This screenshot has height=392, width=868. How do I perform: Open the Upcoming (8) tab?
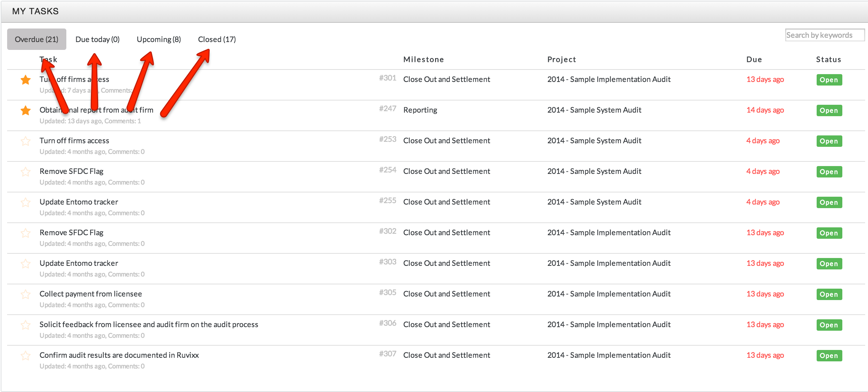tap(159, 39)
